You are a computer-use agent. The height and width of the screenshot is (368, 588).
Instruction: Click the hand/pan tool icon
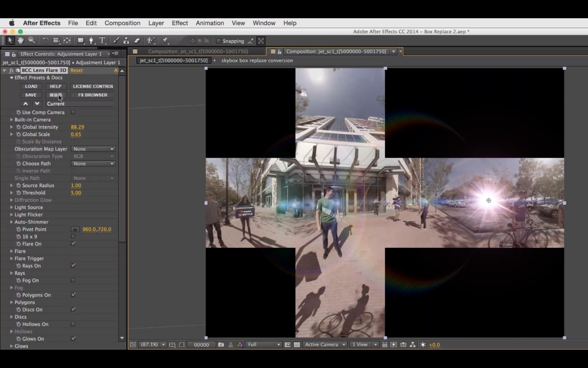pyautogui.click(x=20, y=40)
